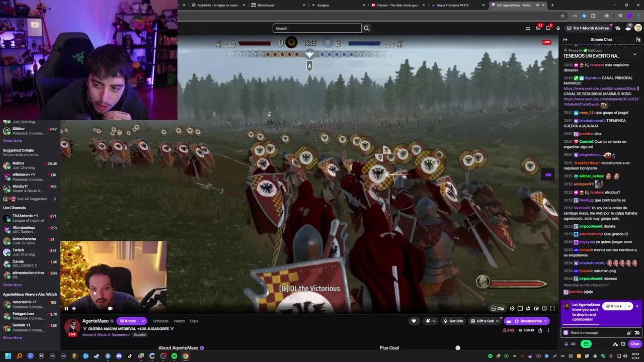Open chat community users icon
The image size is (644, 362).
tap(638, 40)
